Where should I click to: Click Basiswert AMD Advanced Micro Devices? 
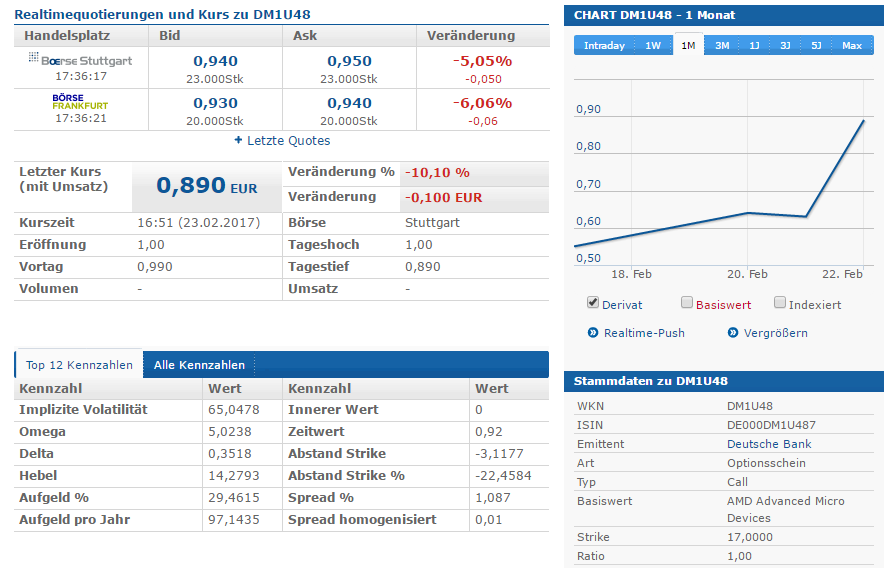click(786, 509)
